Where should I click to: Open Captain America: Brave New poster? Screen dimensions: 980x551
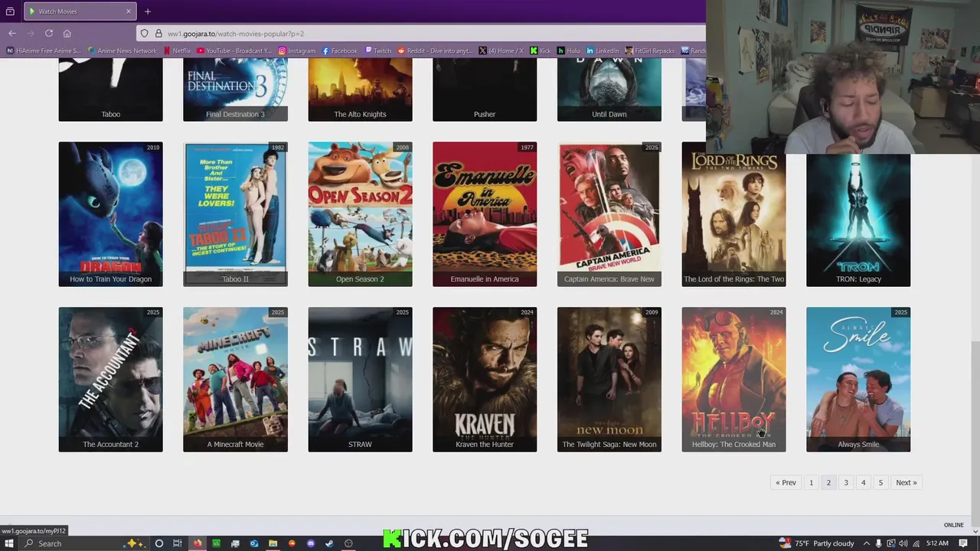(609, 214)
